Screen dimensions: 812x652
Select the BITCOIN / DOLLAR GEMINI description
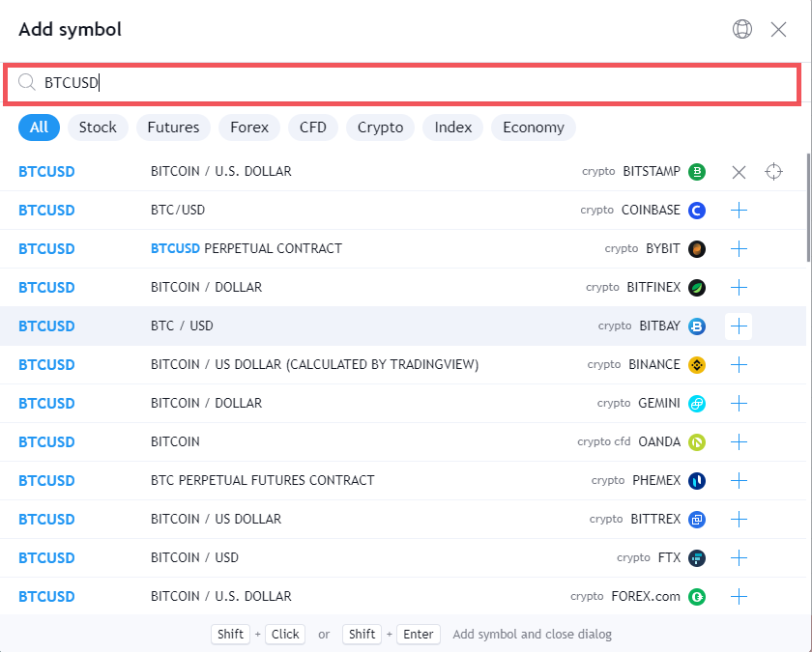point(206,403)
